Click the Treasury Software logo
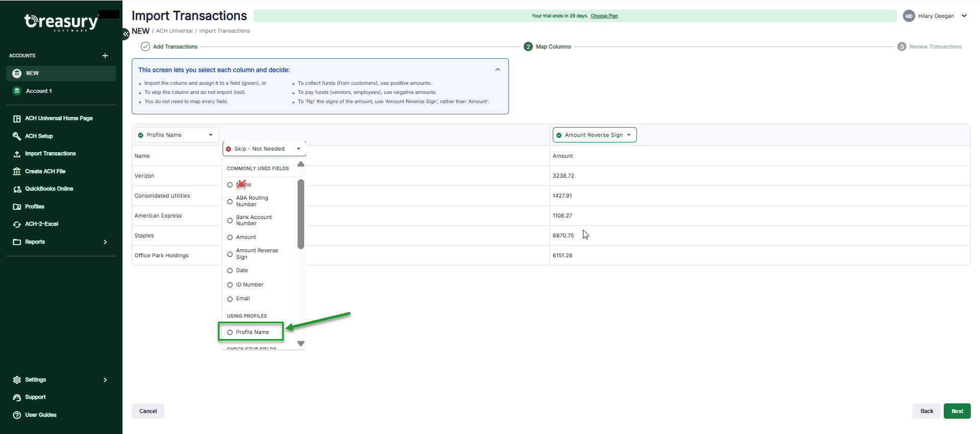This screenshot has width=980, height=434. click(x=61, y=22)
